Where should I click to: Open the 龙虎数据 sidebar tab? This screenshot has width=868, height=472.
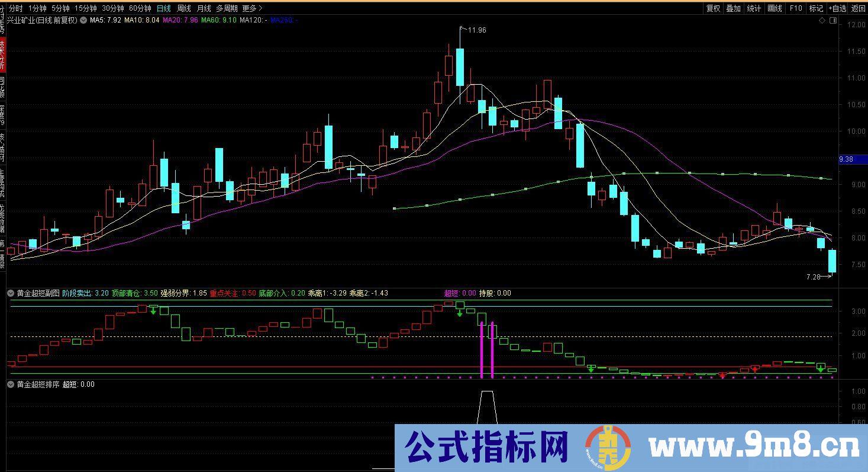coord(2,219)
